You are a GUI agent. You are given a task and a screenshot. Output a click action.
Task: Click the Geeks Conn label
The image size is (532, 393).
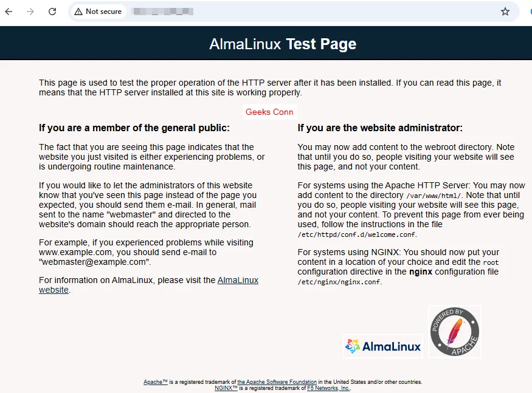[269, 112]
